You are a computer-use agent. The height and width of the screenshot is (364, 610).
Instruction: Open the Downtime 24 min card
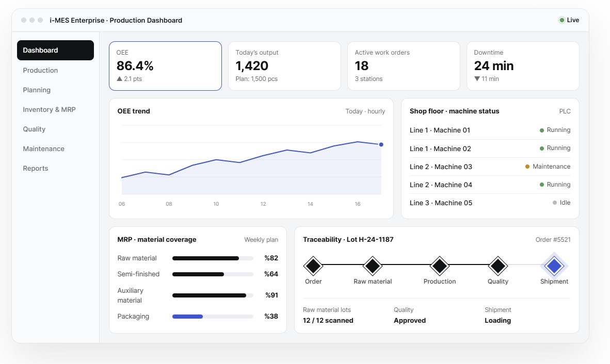[x=523, y=66]
